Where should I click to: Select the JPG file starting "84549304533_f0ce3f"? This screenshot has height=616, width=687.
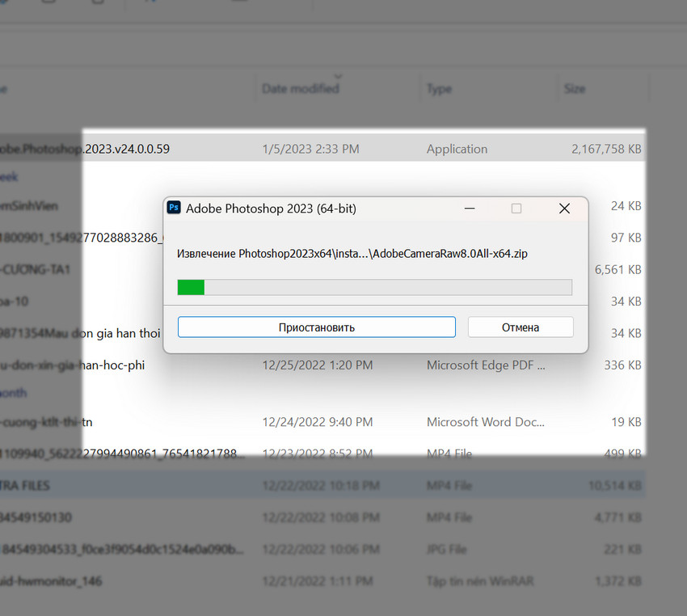(x=122, y=550)
